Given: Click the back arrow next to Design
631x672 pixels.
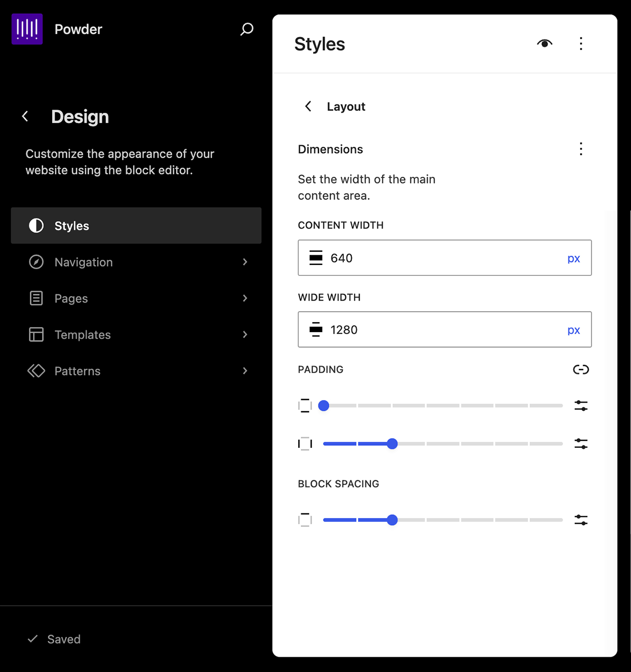Looking at the screenshot, I should 25,116.
